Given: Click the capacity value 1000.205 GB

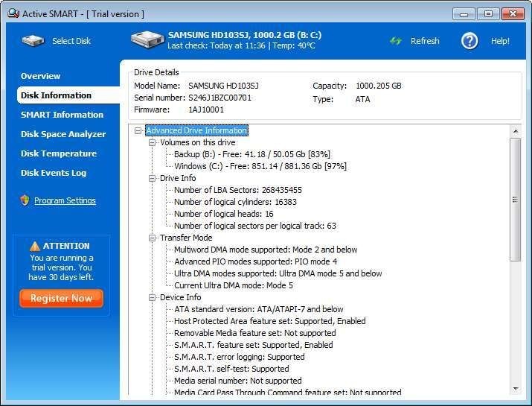Looking at the screenshot, I should [x=379, y=86].
